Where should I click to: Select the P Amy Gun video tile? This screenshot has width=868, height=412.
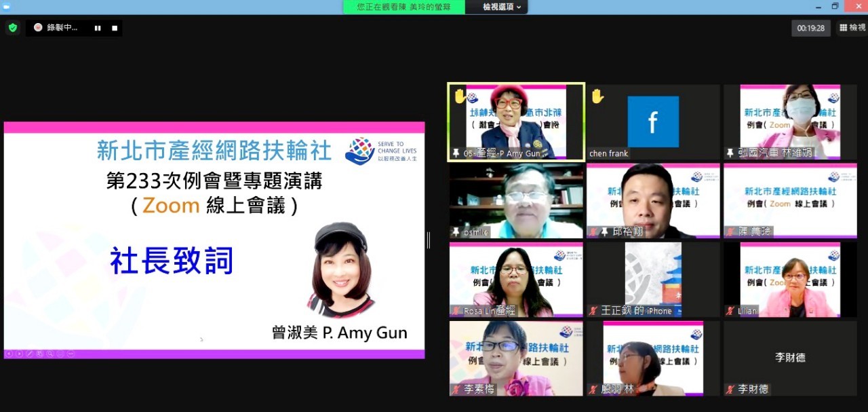(515, 122)
